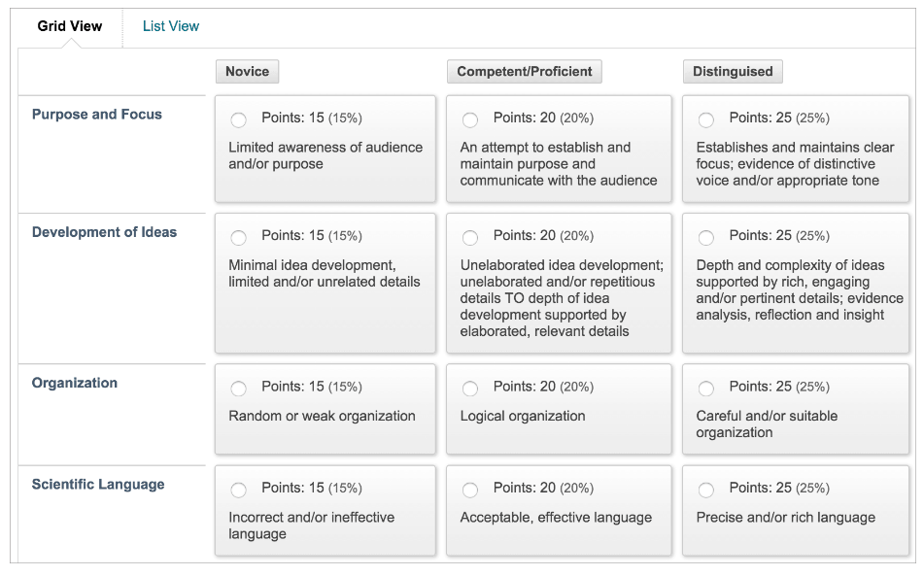The height and width of the screenshot is (576, 924).
Task: Select Novice 15 points for Purpose and Focus
Action: [x=239, y=119]
